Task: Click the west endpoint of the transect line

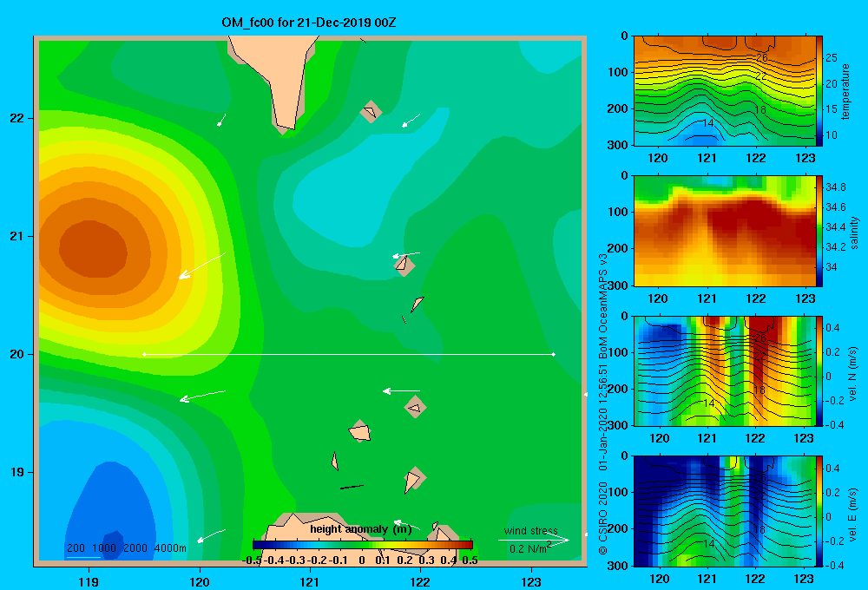Action: point(144,354)
